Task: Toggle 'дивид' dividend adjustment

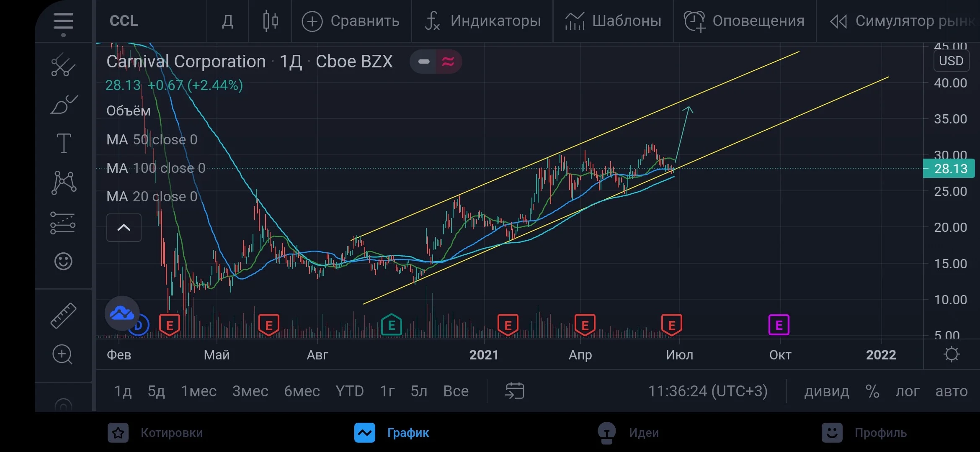Action: [x=827, y=391]
